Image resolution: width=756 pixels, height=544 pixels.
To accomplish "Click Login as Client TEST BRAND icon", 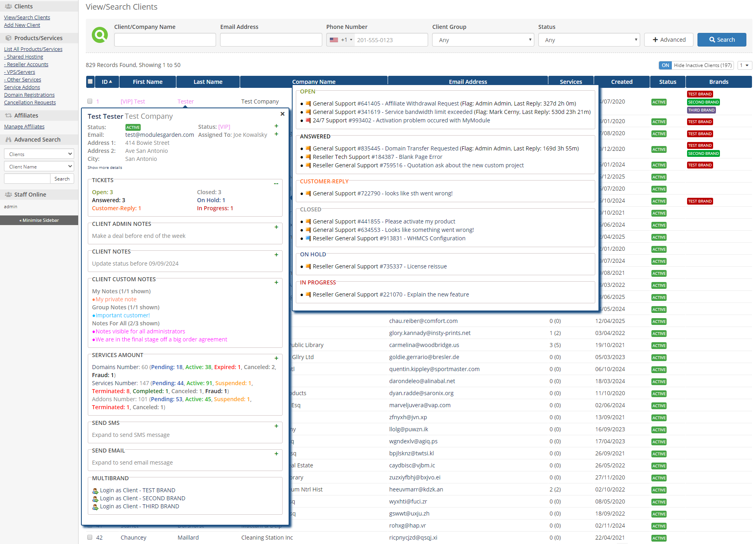I will [95, 491].
